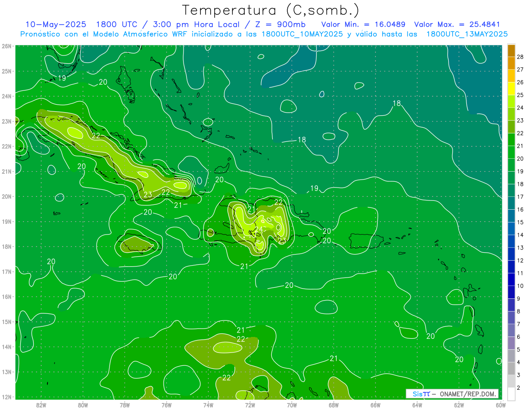
Task: Click "Valor Min. = 16.0489" text
Action: tap(364, 24)
